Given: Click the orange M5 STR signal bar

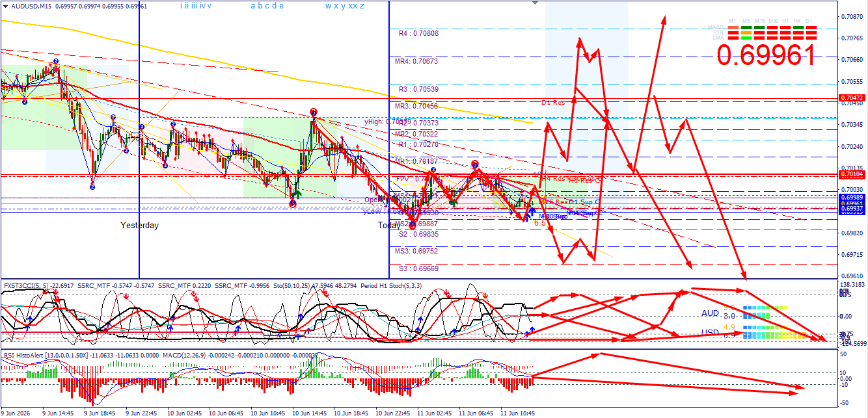Looking at the screenshot, I should (x=746, y=33).
